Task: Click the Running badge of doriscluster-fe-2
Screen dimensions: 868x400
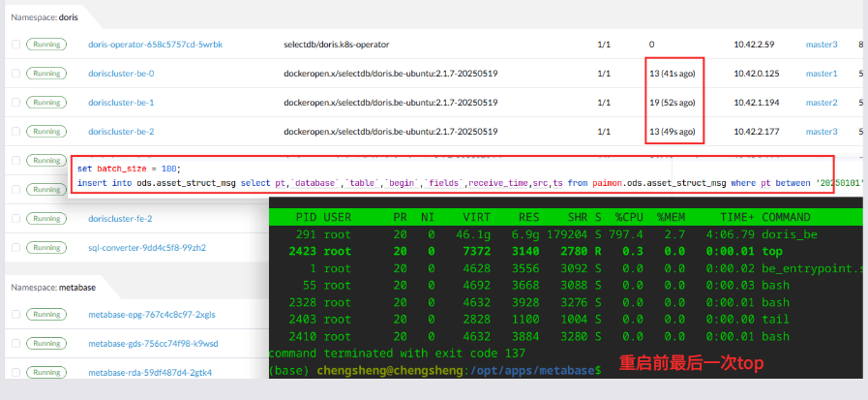Action: click(x=46, y=218)
